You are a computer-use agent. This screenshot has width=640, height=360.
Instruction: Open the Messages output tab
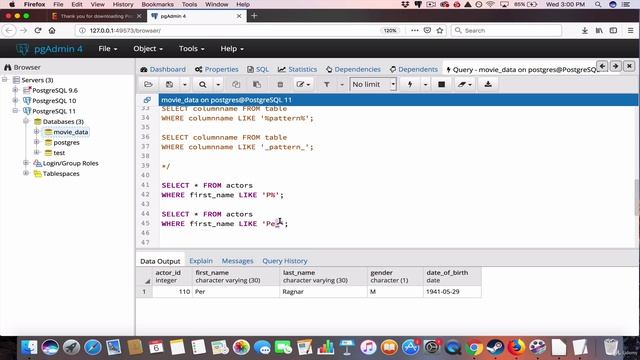click(238, 261)
